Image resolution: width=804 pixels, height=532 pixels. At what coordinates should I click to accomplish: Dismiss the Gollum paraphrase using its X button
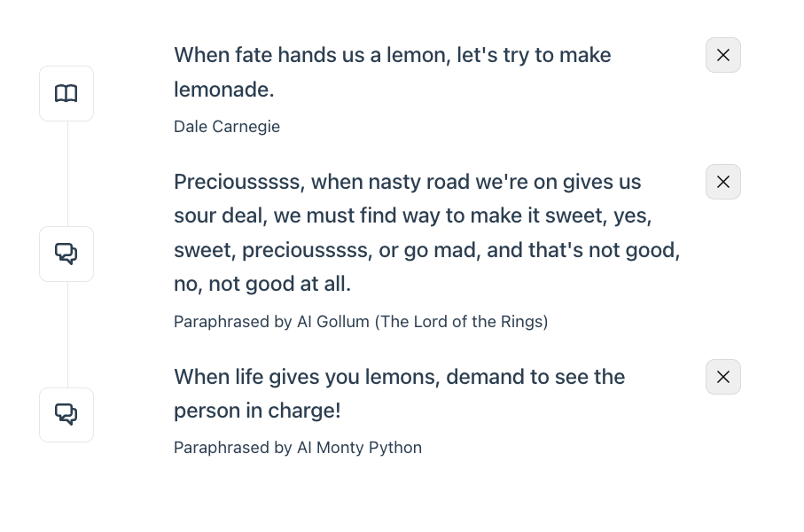[723, 182]
